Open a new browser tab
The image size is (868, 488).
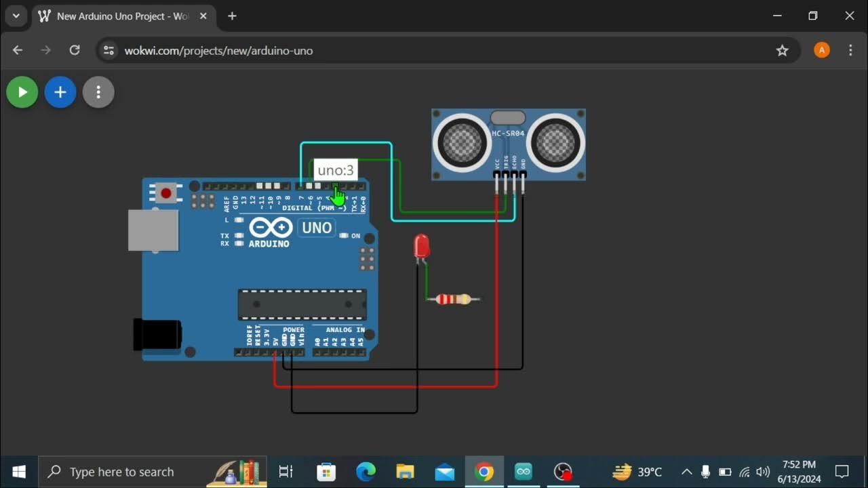click(232, 16)
